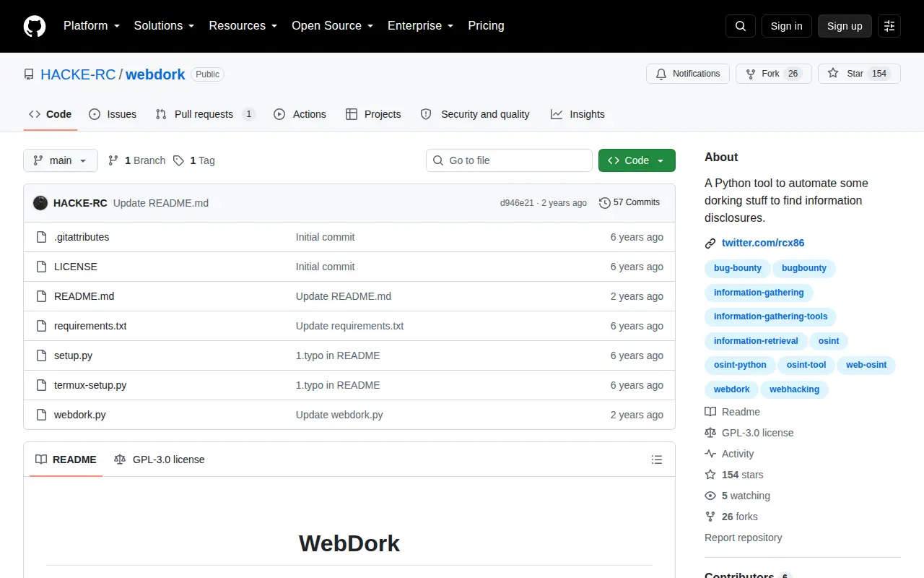924x578 pixels.
Task: Click the GitHub logo icon
Action: [35, 26]
